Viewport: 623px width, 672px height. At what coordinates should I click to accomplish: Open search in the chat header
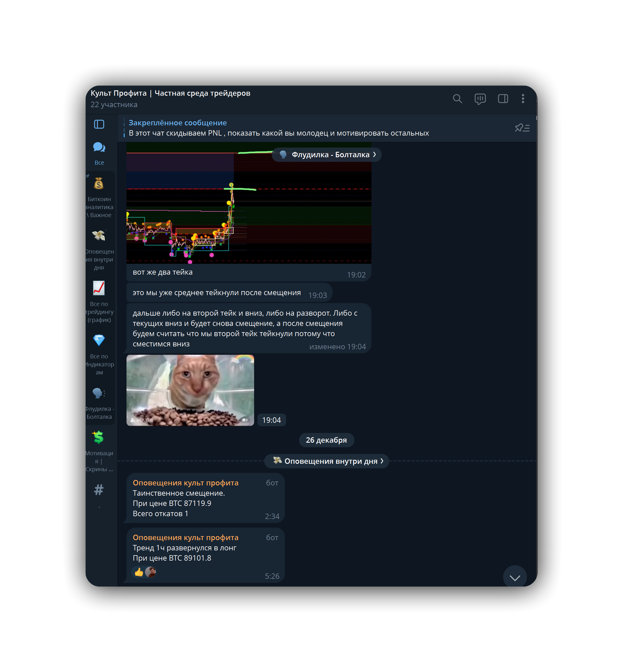457,99
